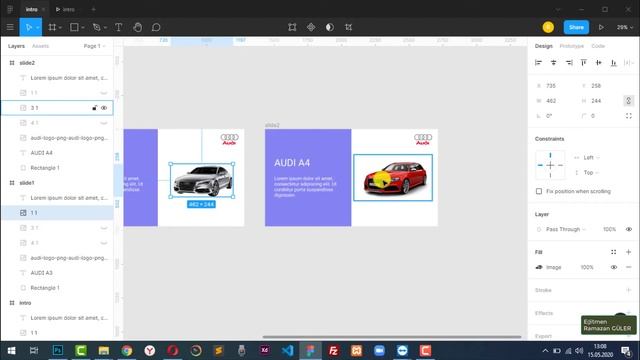This screenshot has height=360, width=640.
Task: Select AUDI A3 text layer
Action: 41,273
